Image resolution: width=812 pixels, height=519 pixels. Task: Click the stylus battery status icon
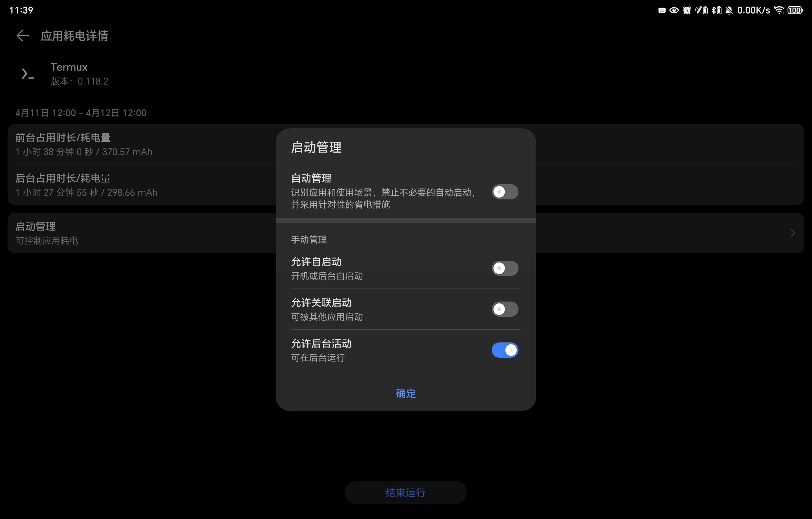[701, 10]
